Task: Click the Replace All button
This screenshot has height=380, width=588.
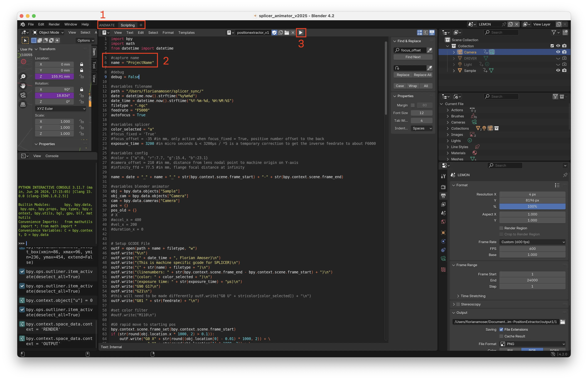Action: point(422,75)
